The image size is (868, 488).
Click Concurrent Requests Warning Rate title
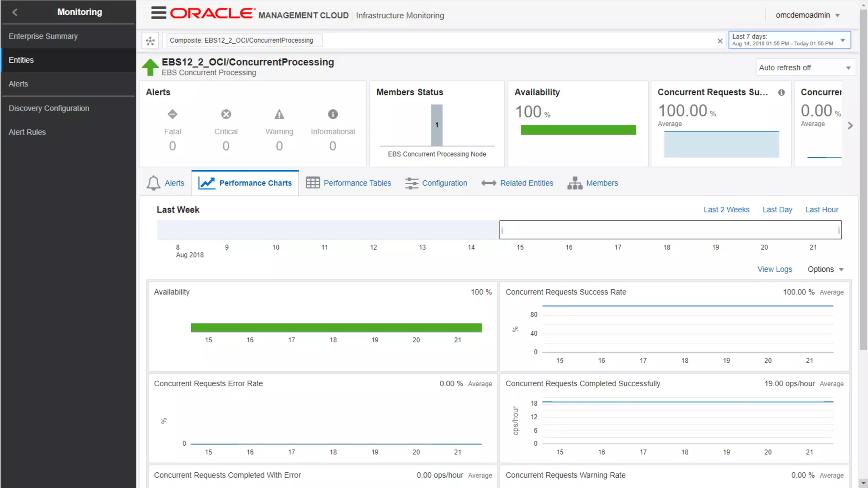pyautogui.click(x=565, y=475)
